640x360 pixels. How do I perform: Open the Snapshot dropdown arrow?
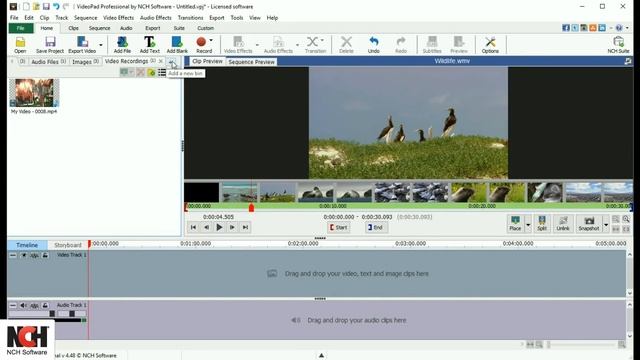606,224
